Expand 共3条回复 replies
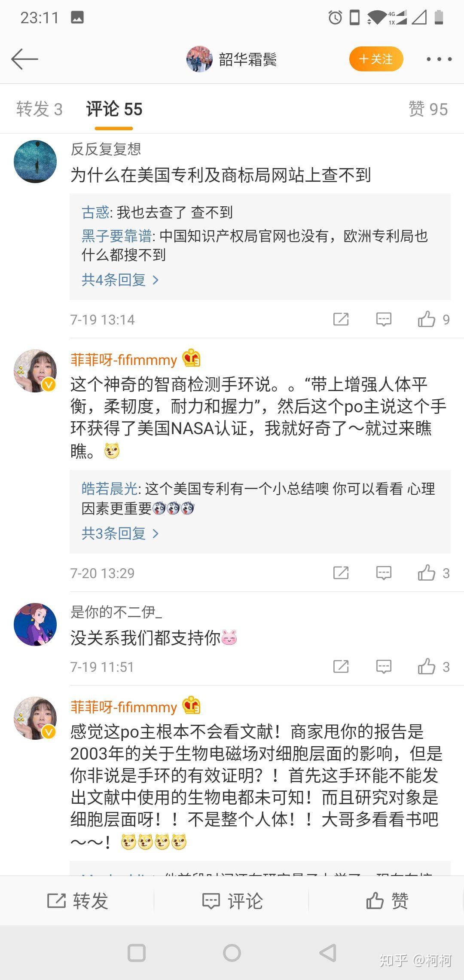464x980 pixels. click(x=120, y=533)
